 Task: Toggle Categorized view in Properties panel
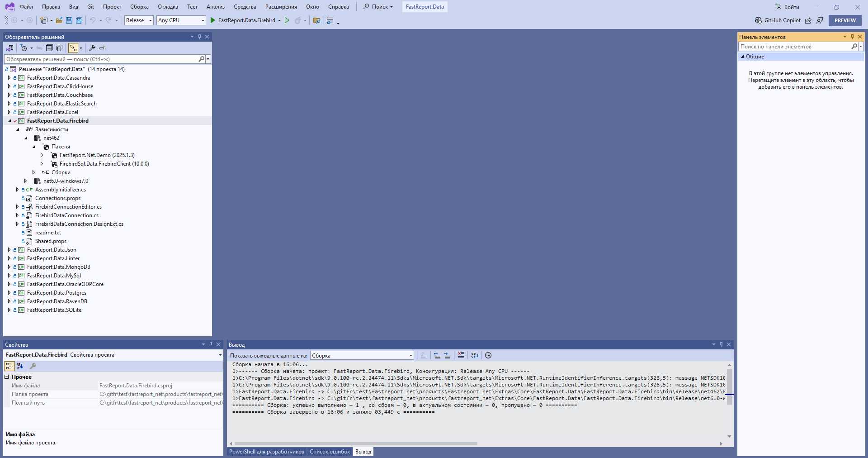9,366
